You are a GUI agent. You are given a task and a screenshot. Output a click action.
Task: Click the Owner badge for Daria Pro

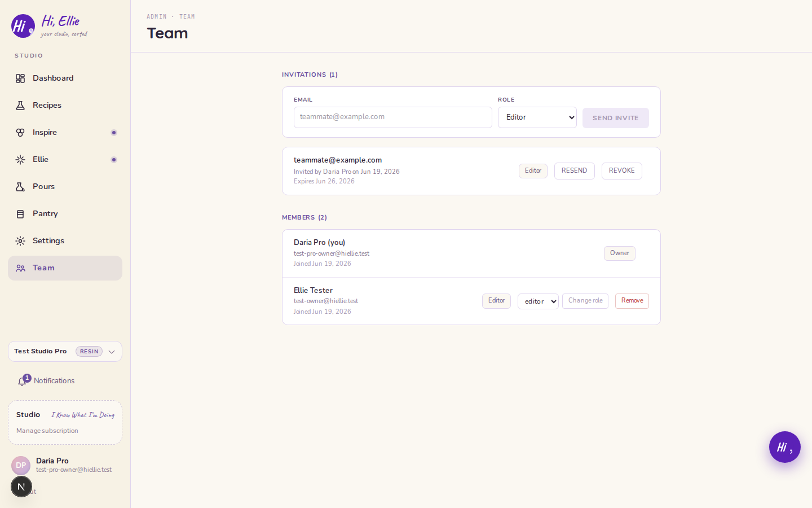pos(620,253)
